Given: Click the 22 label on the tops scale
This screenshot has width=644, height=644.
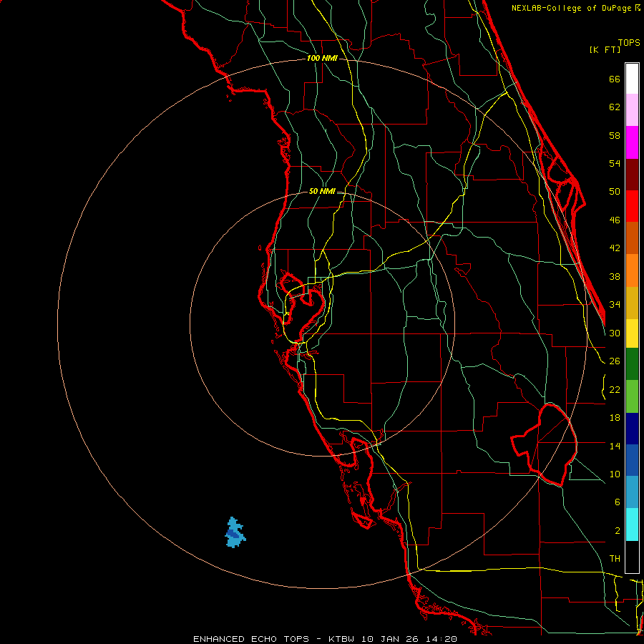Looking at the screenshot, I should (x=615, y=389).
